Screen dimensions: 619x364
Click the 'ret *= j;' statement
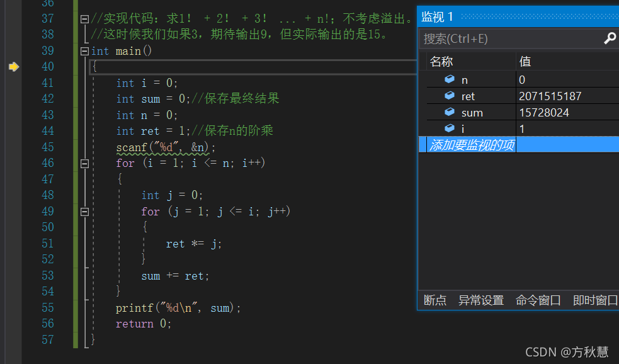tap(193, 244)
